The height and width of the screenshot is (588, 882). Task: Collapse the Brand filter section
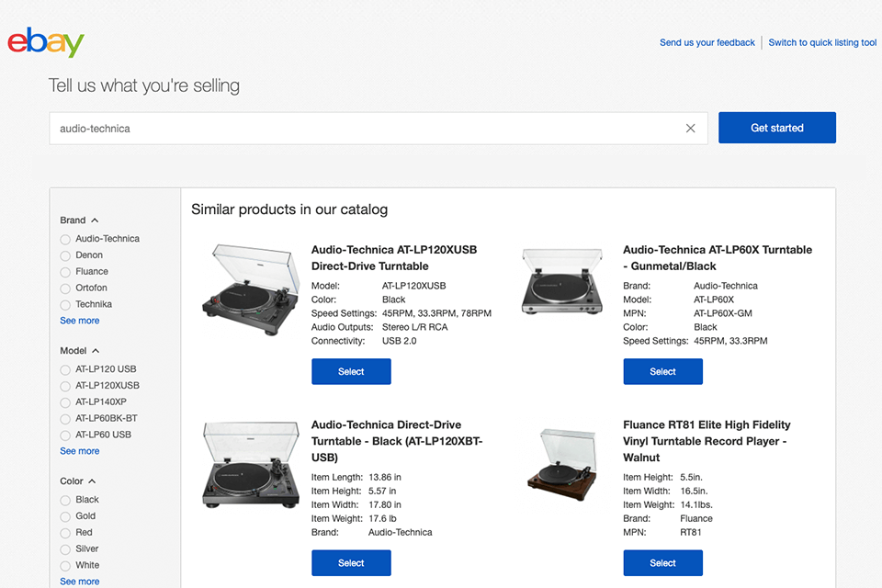[x=79, y=220]
